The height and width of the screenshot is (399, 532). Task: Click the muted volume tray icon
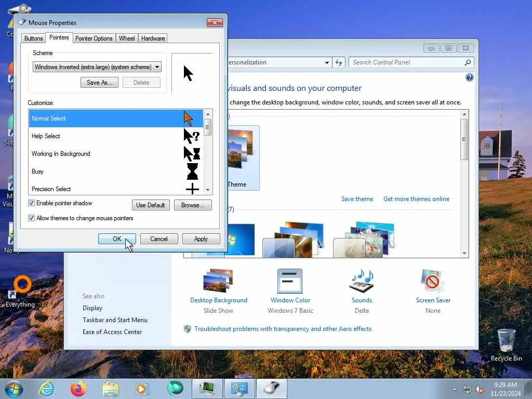[x=480, y=390]
